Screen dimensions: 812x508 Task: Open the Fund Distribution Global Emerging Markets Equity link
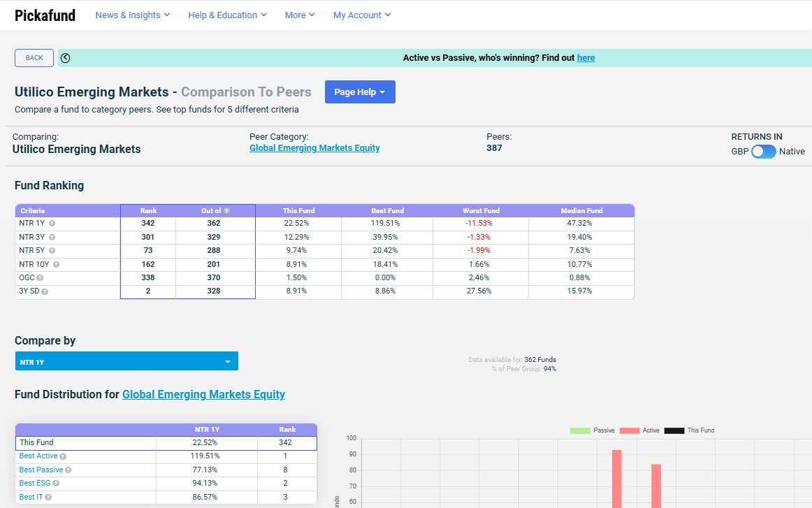tap(203, 395)
